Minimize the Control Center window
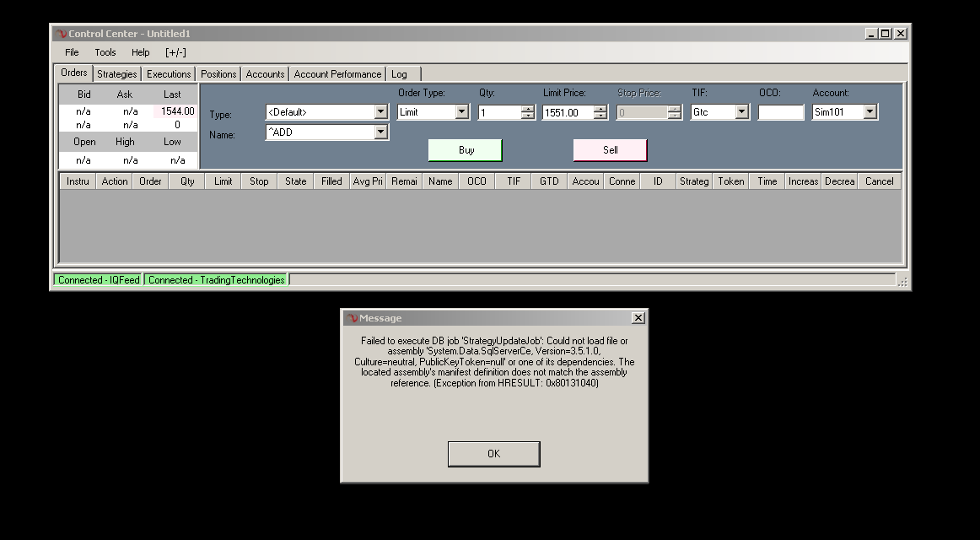Screen dimensions: 980x540 click(x=871, y=34)
